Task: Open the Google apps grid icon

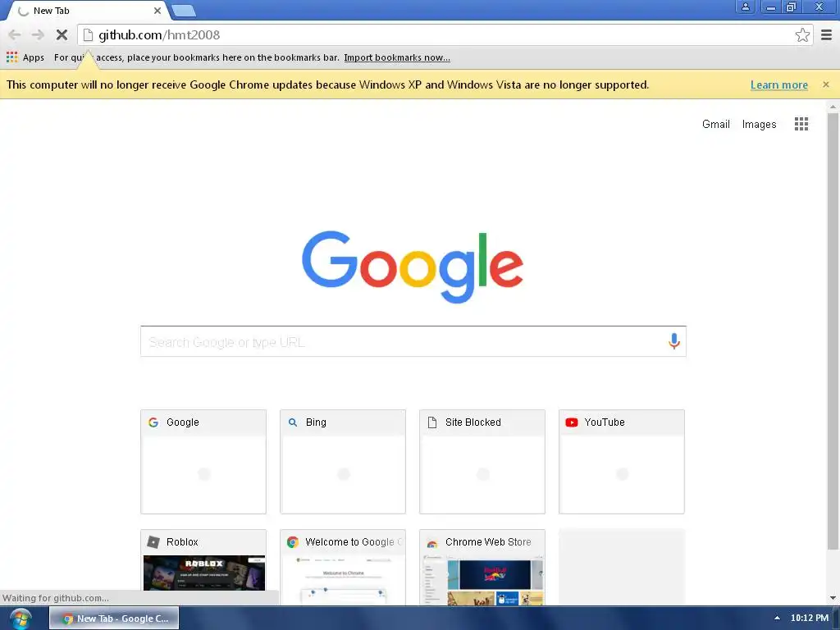Action: click(801, 125)
